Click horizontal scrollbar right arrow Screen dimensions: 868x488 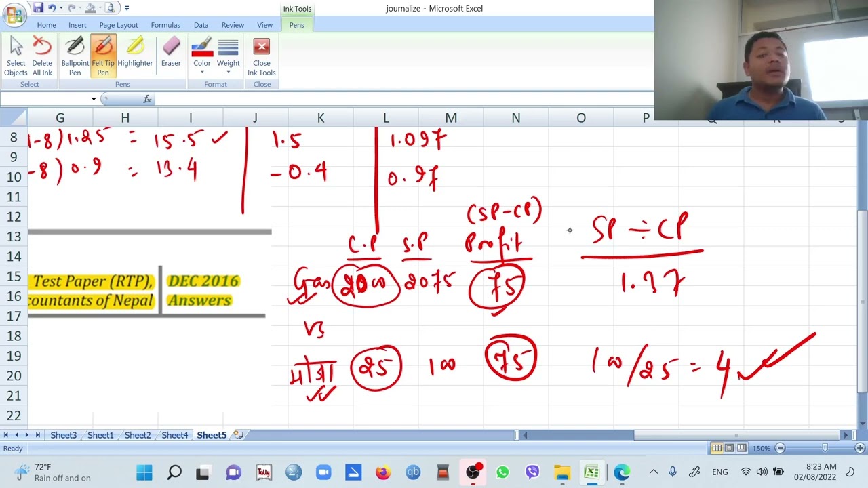pos(845,435)
